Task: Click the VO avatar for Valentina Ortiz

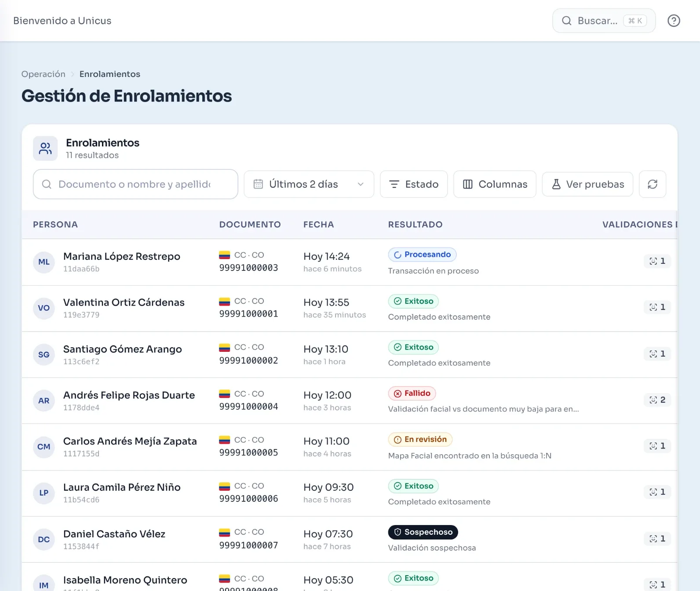Action: pyautogui.click(x=44, y=308)
